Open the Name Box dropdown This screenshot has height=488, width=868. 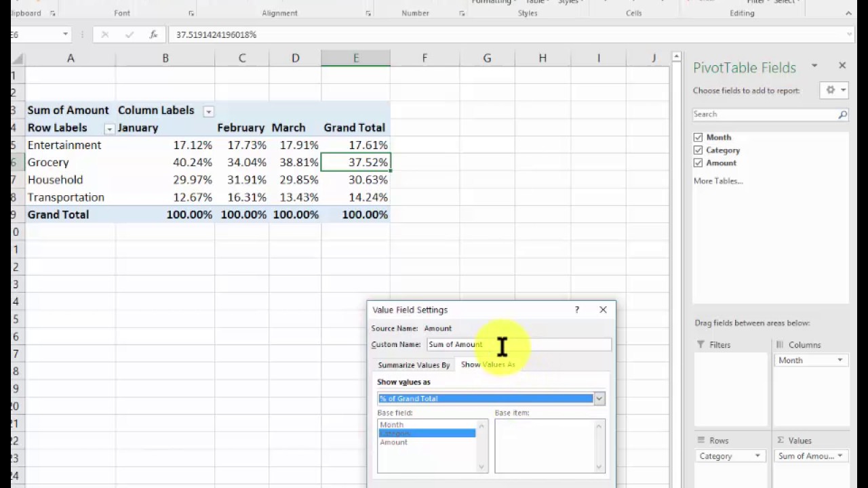pyautogui.click(x=65, y=35)
